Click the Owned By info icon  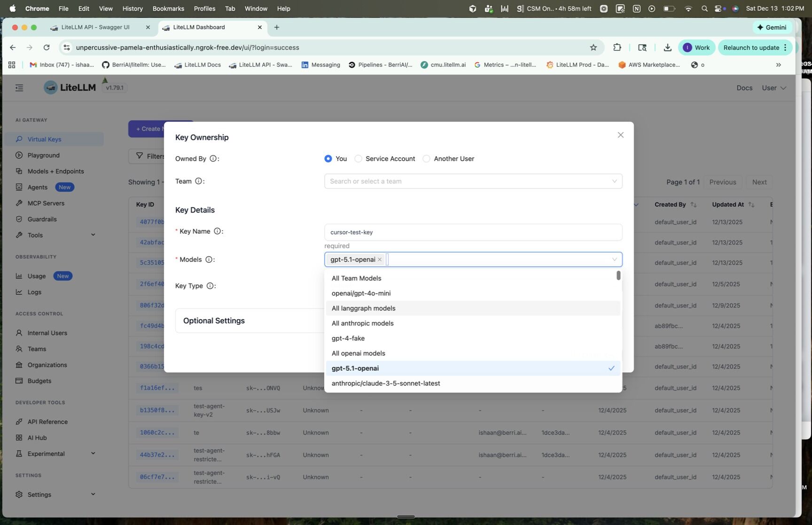[x=213, y=159]
